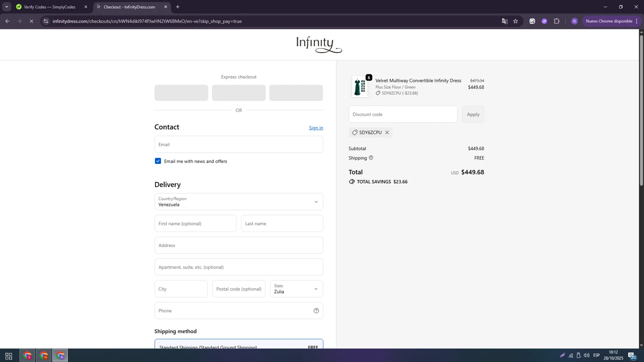Screen dimensions: 644x362
Task: Click the first express checkout button
Action: tap(181, 93)
